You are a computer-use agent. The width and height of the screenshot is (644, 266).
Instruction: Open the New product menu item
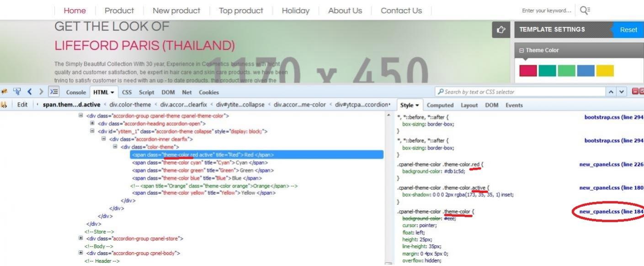coord(176,10)
